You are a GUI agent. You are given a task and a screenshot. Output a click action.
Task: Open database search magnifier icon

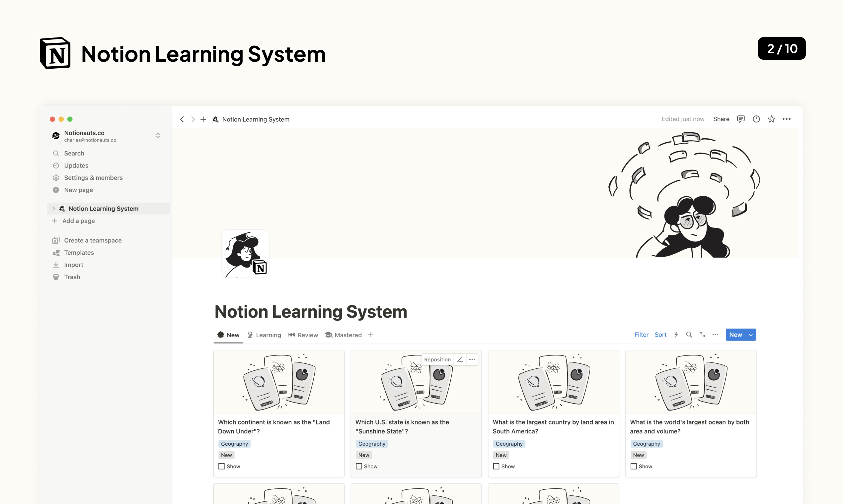(689, 335)
